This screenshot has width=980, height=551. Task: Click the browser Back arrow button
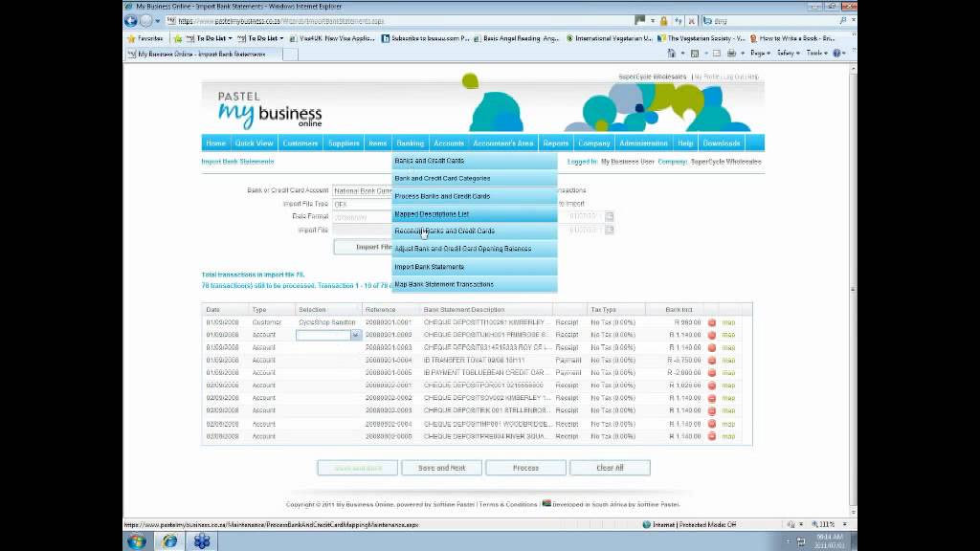pos(130,21)
